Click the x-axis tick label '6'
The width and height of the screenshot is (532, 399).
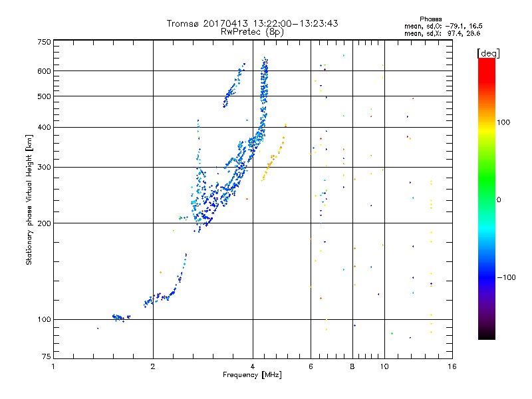311,366
